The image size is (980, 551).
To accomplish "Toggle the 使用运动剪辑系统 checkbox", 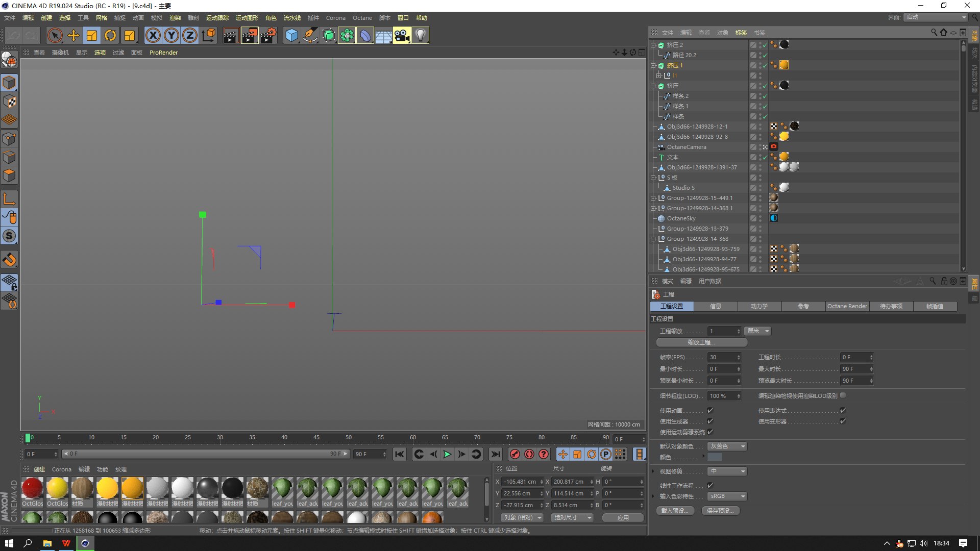I will (710, 432).
